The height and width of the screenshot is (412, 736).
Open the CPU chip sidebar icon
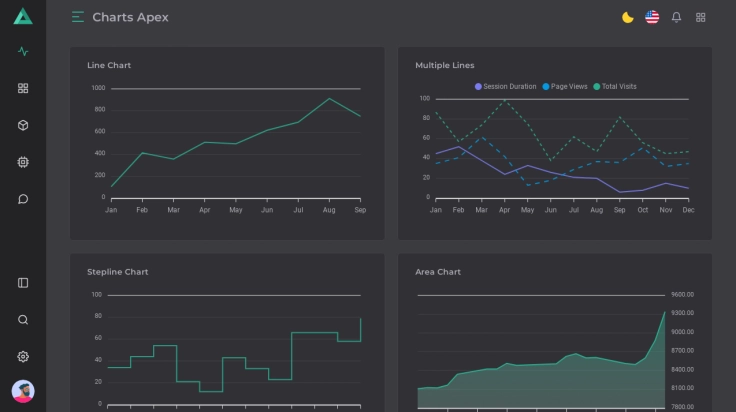point(23,162)
